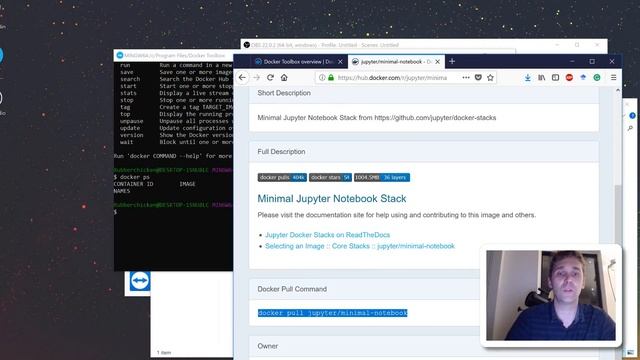Viewport: 640px width, 360px height.
Task: Open the Firefox downloads panel
Action: [x=528, y=78]
